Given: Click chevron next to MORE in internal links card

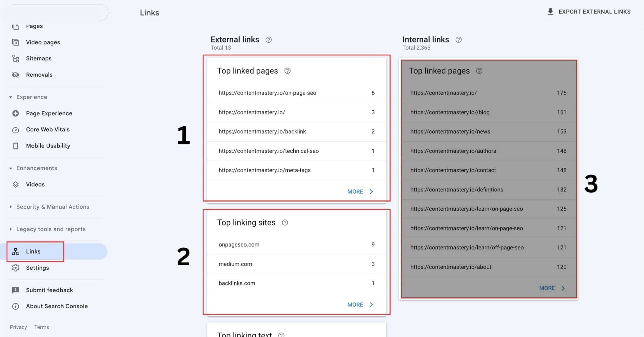Looking at the screenshot, I should pyautogui.click(x=563, y=288).
